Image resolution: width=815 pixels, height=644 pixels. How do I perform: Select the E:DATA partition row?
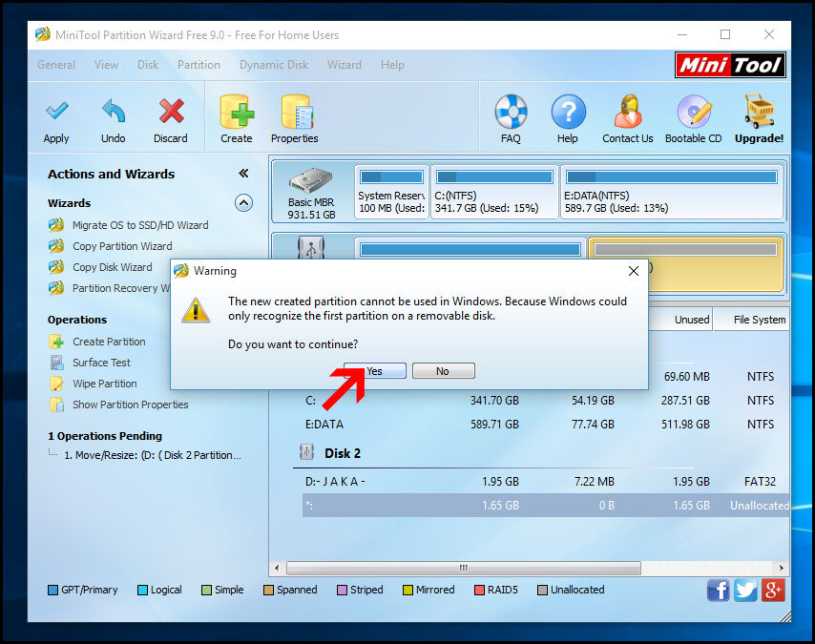pyautogui.click(x=546, y=425)
